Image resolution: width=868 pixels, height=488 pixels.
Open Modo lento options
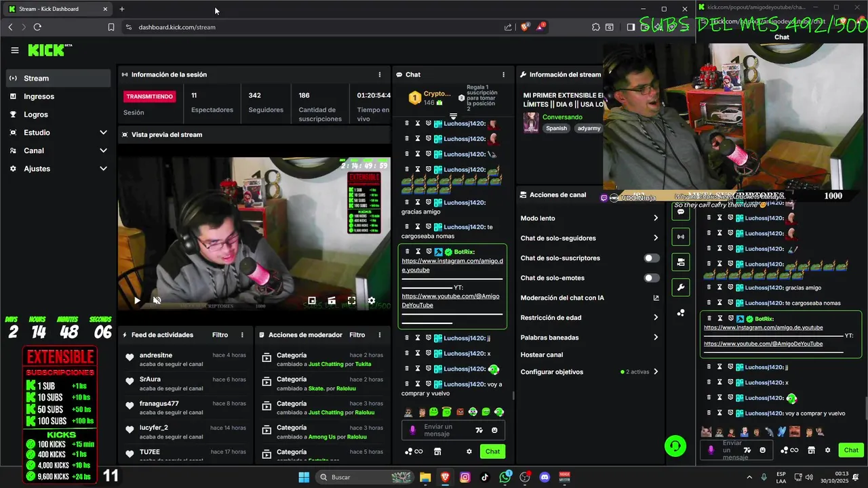click(589, 218)
